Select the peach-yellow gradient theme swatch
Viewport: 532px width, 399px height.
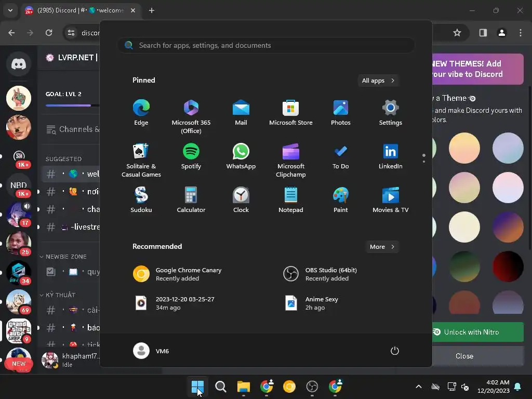[464, 148]
